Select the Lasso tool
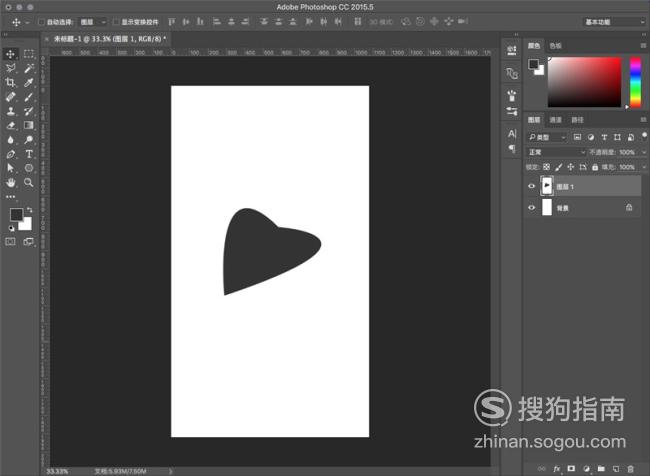650x476 pixels. (11, 68)
